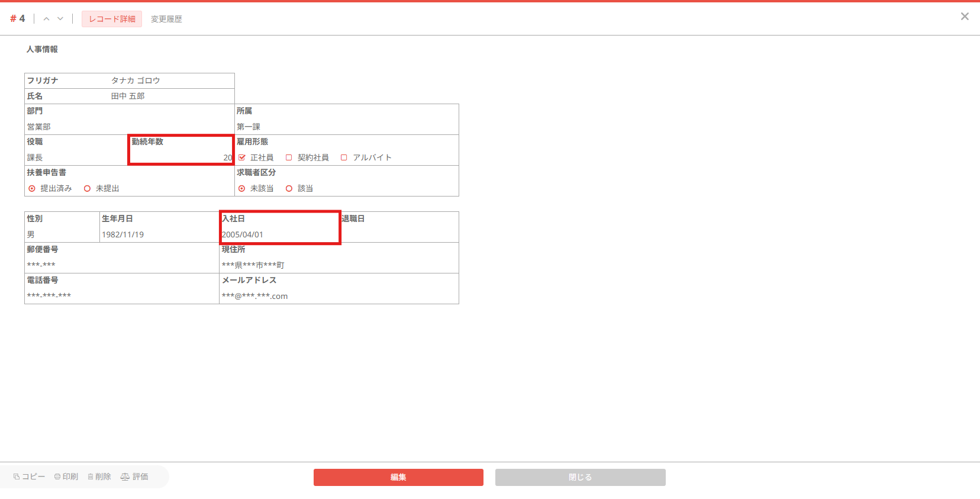The image size is (980, 499).
Task: Click the 削除 delete icon
Action: click(x=91, y=477)
